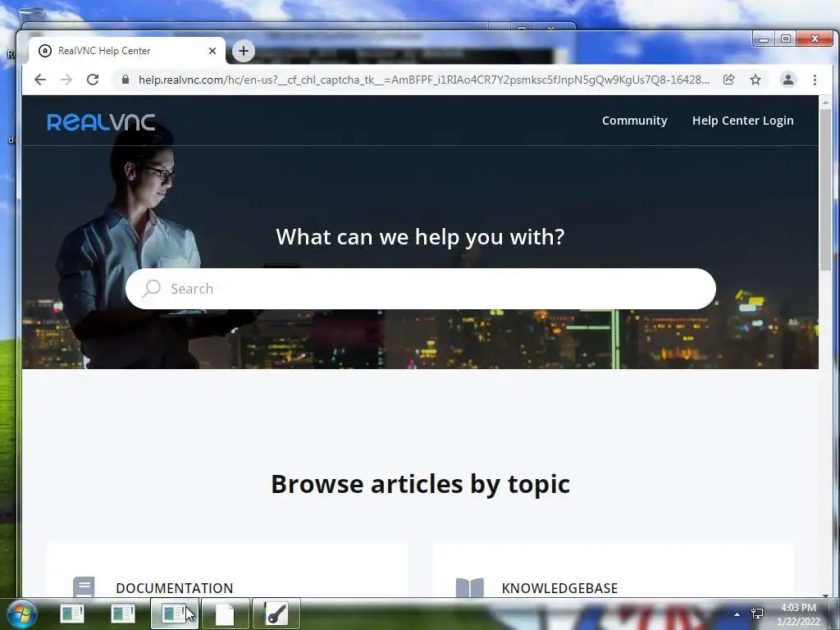Viewport: 840px width, 630px height.
Task: Reload the RealVNC Help Center page
Action: (93, 80)
